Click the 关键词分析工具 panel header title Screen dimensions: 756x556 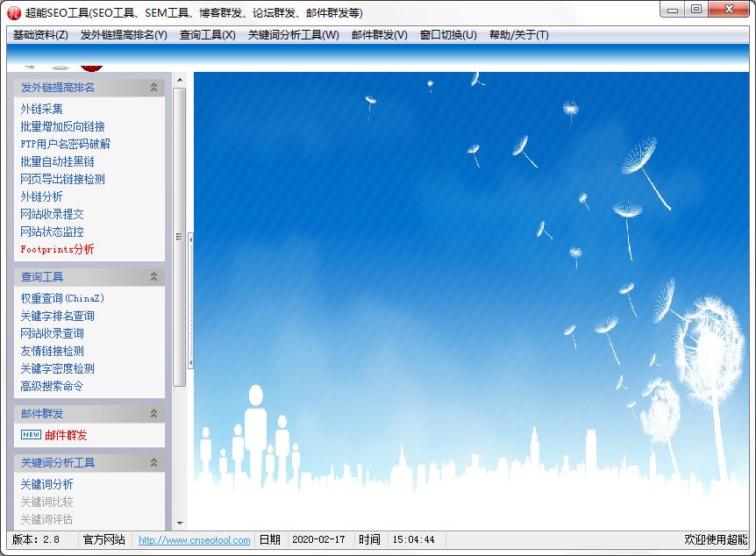[x=58, y=463]
